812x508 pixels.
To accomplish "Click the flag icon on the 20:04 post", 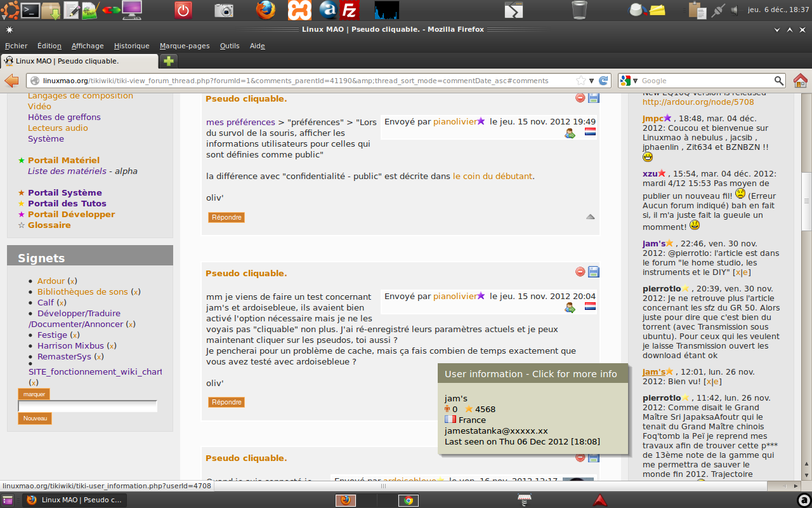I will point(590,307).
